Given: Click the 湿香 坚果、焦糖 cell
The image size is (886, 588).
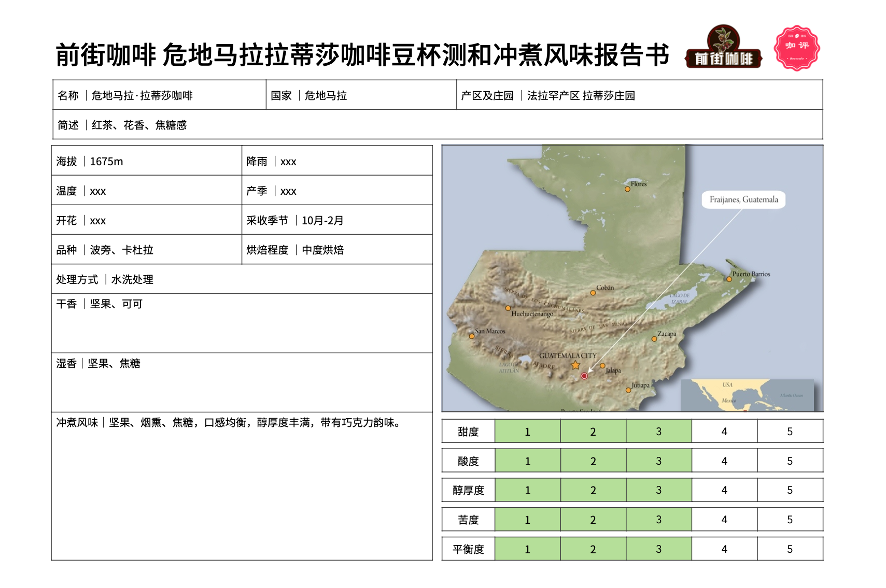Looking at the screenshot, I should click(x=242, y=382).
